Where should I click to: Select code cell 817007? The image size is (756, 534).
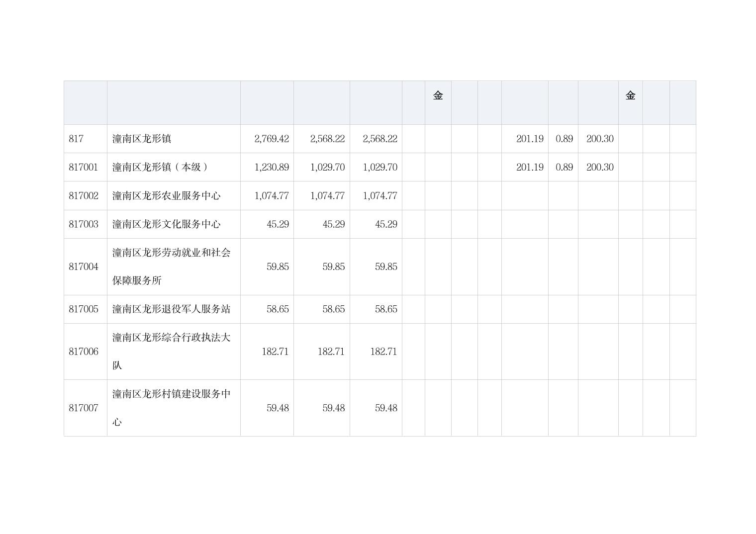(x=84, y=408)
